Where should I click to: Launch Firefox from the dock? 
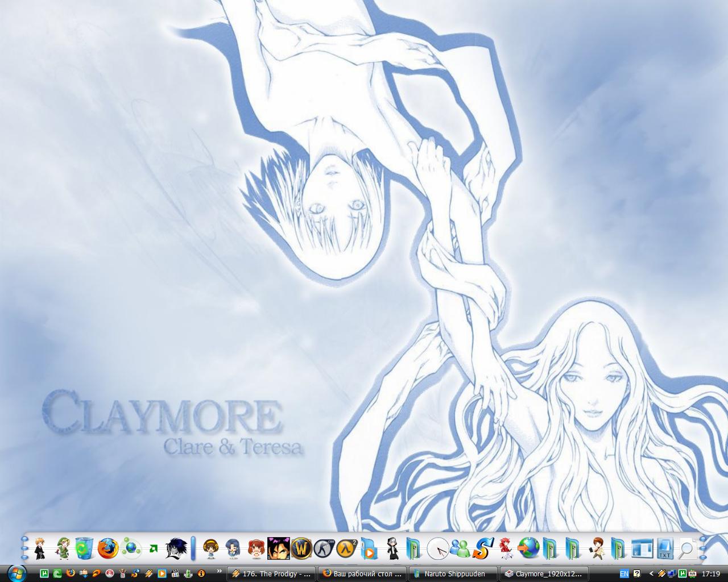pyautogui.click(x=107, y=549)
